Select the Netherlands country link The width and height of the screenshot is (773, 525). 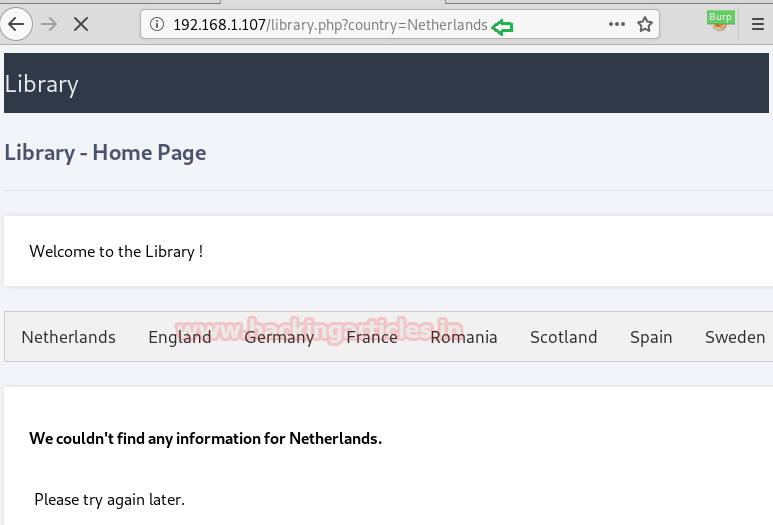pyautogui.click(x=69, y=337)
